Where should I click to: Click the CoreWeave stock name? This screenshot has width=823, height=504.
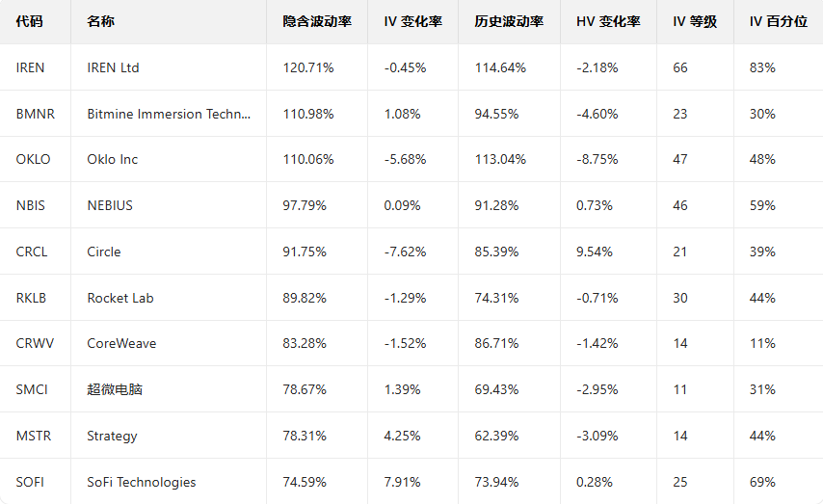(x=121, y=343)
